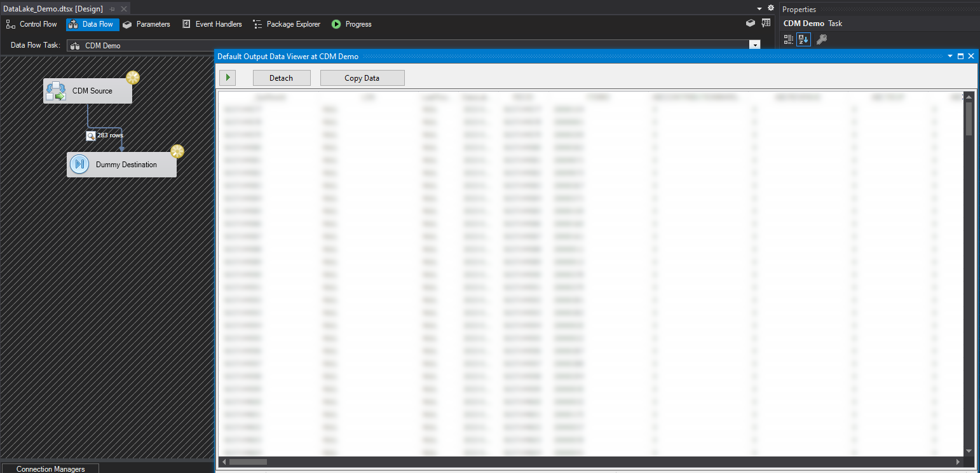Open the Parameters tab
Screen dimensions: 980x473
[x=146, y=24]
